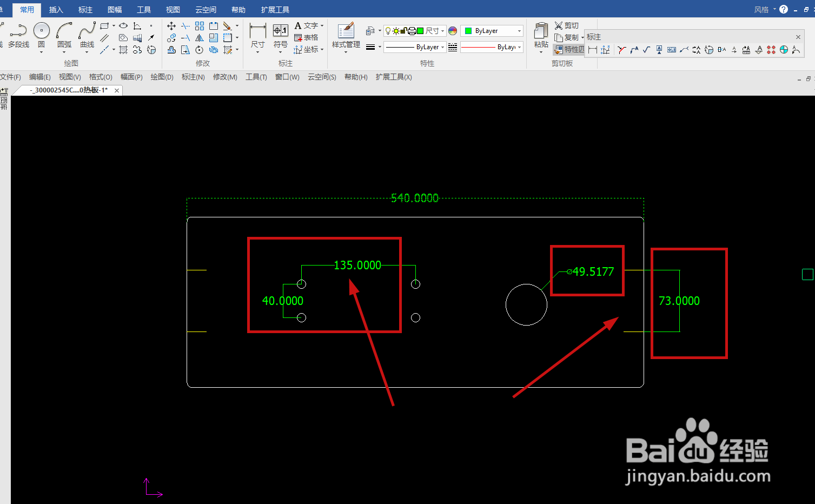Click the green layer color square
The width and height of the screenshot is (815, 504).
(420, 31)
